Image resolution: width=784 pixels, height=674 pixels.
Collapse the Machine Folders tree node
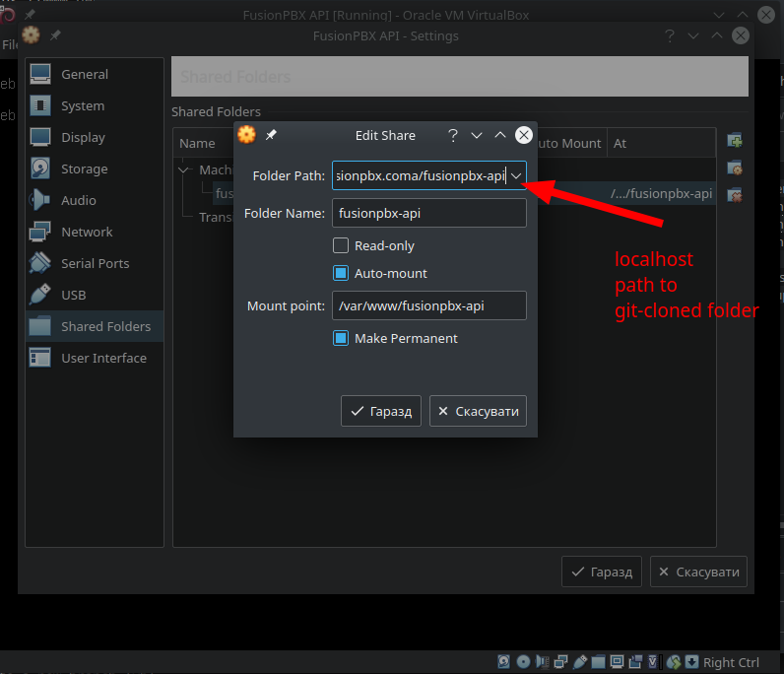pyautogui.click(x=184, y=170)
